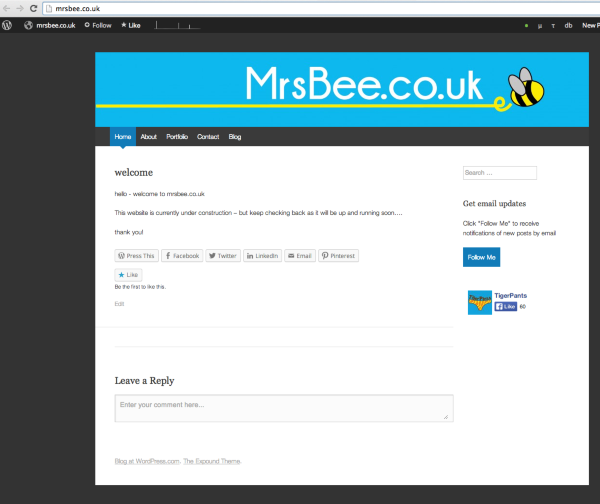
Task: Share the post by Email
Action: (300, 256)
